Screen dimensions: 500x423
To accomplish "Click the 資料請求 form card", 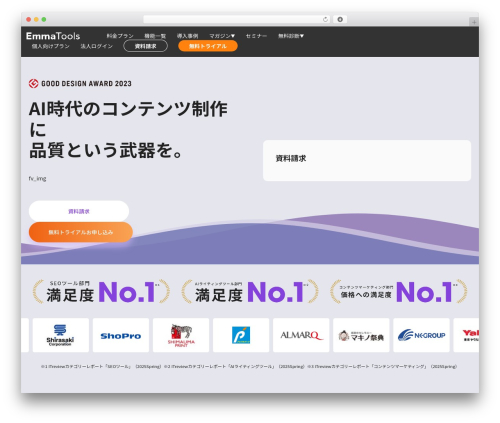I will (367, 161).
